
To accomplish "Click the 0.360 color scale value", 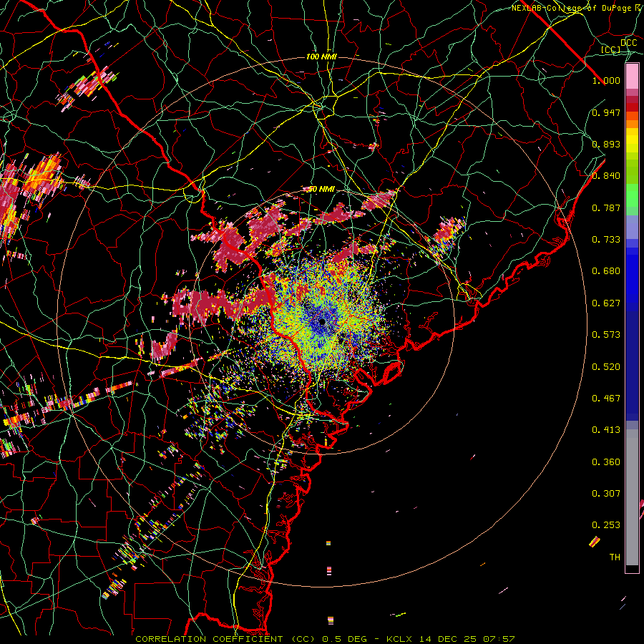I will coord(606,462).
